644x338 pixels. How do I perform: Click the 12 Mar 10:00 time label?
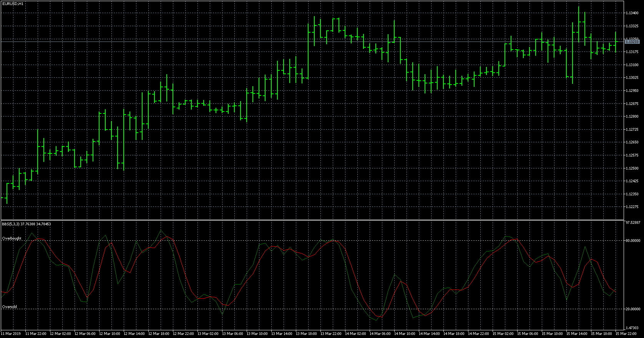(110, 334)
